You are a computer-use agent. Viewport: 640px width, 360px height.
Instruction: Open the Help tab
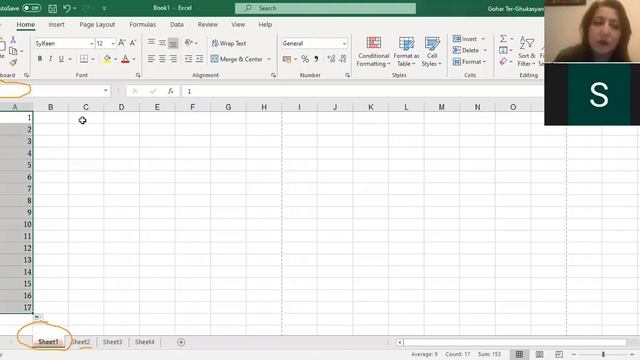coord(265,24)
